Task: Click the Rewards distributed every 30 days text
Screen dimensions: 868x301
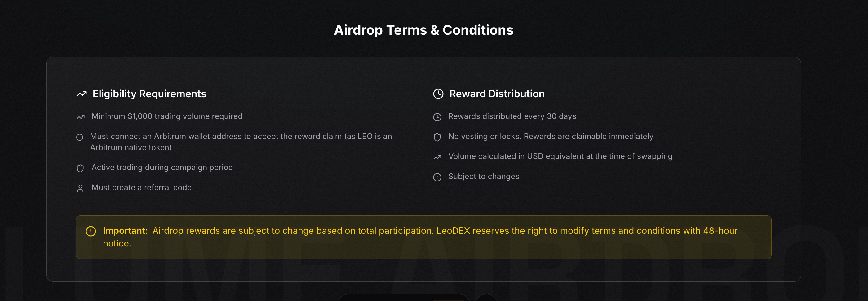Action: (512, 116)
